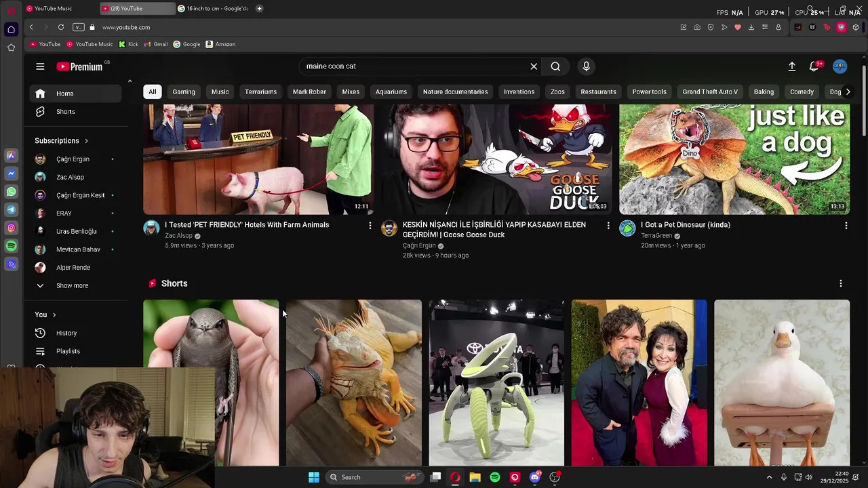This screenshot has width=868, height=488.
Task: Open 'I Got a Pet Dinosaur (kinda)' title
Action: pos(686,225)
